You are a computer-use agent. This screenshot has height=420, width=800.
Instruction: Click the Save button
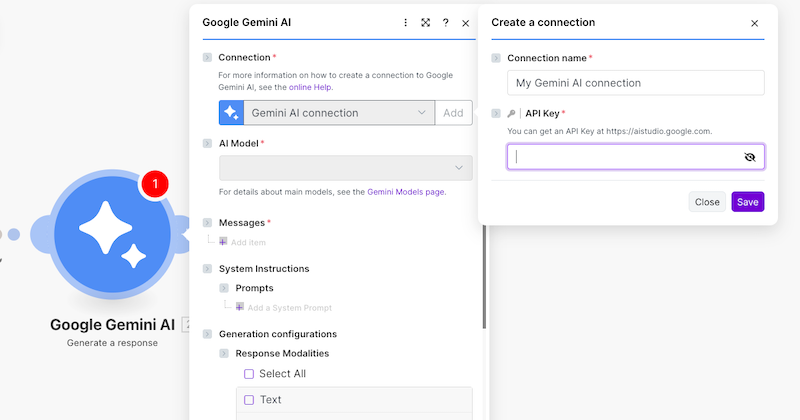[x=747, y=202]
